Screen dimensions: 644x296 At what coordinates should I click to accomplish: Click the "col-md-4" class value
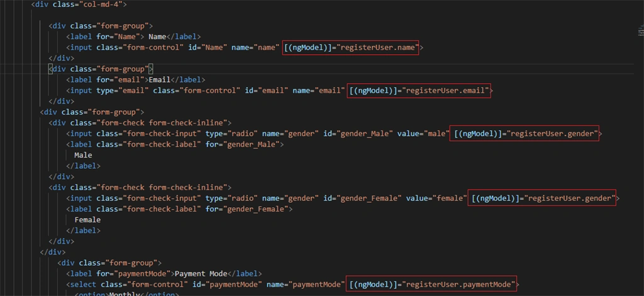[101, 5]
